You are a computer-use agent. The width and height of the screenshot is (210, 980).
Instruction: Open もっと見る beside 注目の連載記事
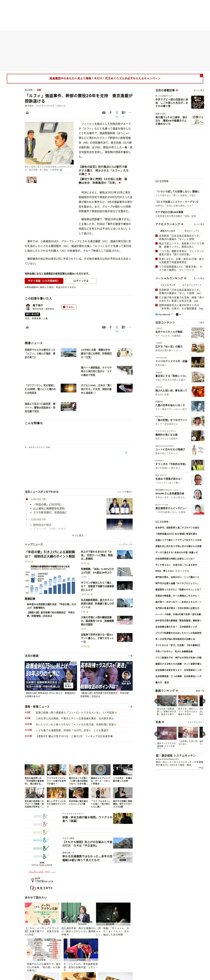[x=199, y=90]
